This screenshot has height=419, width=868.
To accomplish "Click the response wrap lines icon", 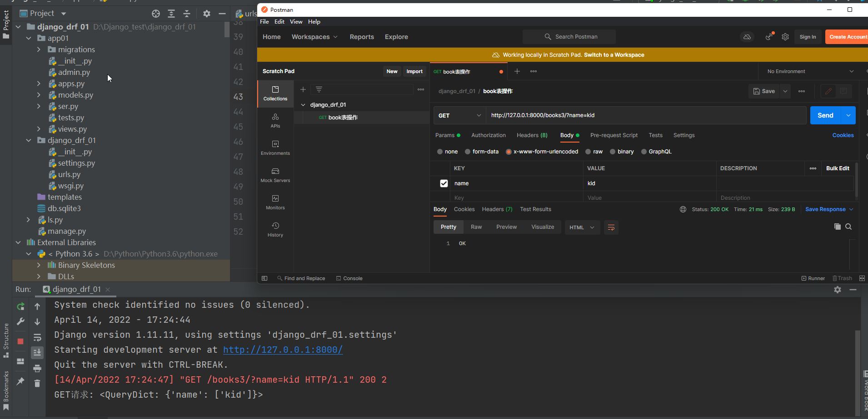I will pyautogui.click(x=611, y=227).
